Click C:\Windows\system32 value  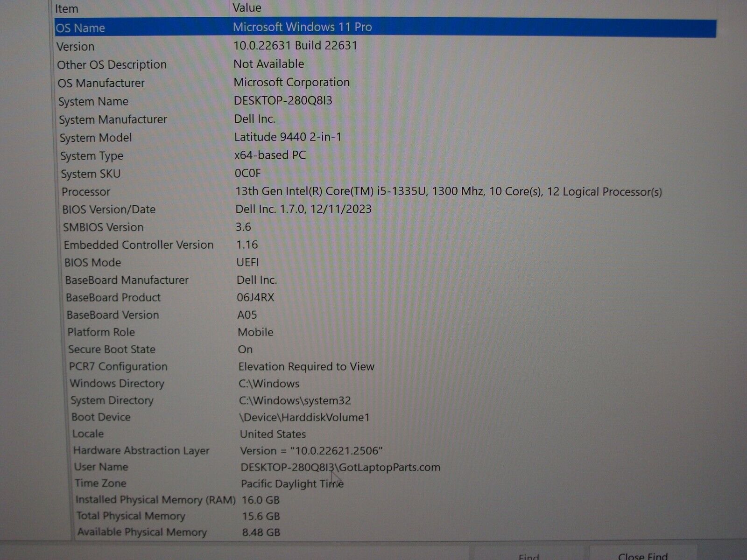tap(295, 400)
